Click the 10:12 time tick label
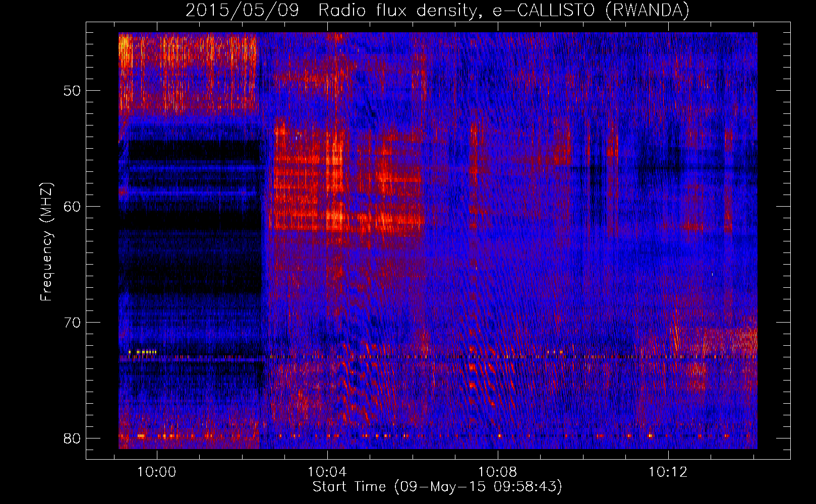The width and height of the screenshot is (816, 504). [x=668, y=472]
